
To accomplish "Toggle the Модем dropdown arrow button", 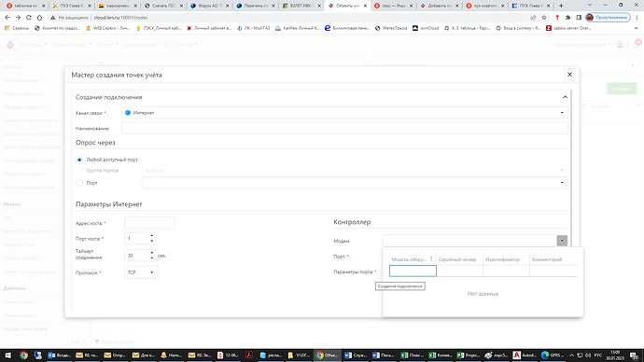I will (x=562, y=241).
